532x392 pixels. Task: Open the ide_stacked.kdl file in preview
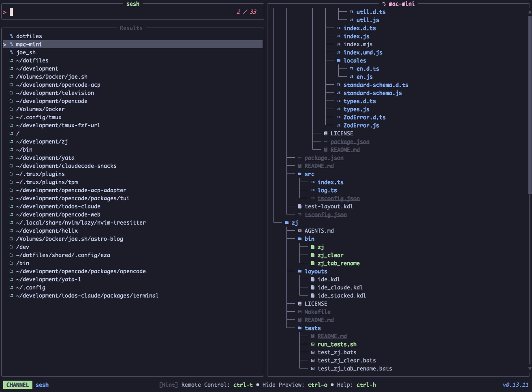342,296
